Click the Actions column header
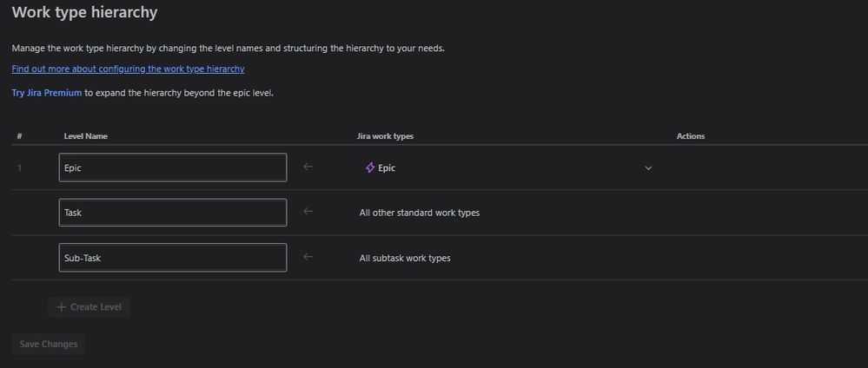Screen dimensions: 868x368 691,136
